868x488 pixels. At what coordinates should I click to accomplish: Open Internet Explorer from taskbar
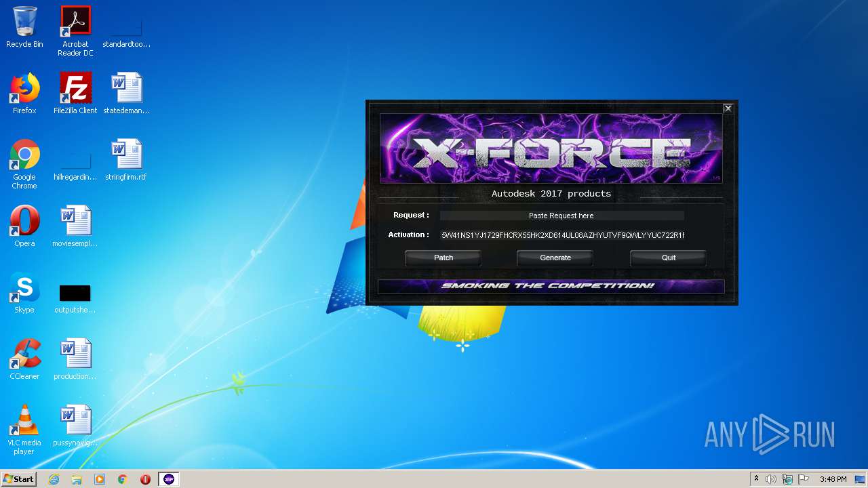pos(54,479)
